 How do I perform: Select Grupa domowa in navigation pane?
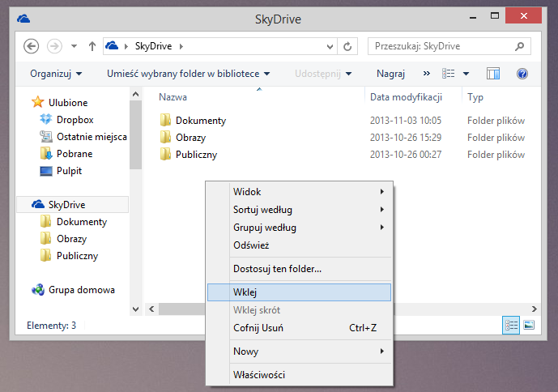82,290
